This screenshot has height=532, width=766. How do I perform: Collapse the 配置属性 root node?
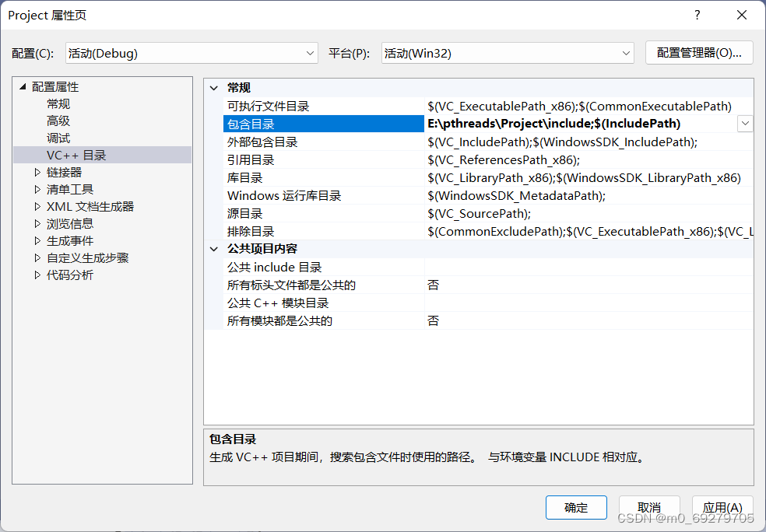tap(23, 86)
